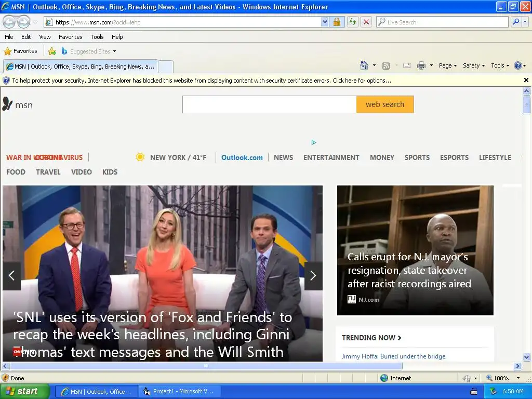Open the ESPORTS navigation link
532x399 pixels.
pyautogui.click(x=454, y=157)
